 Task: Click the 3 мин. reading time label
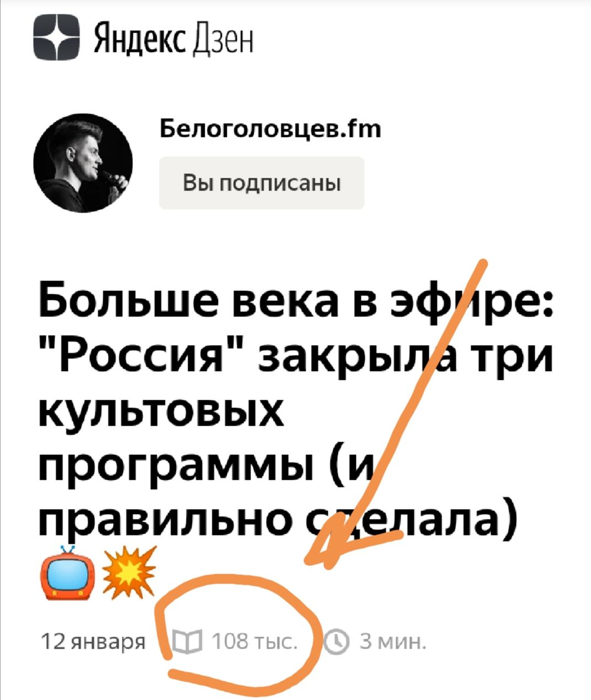(x=392, y=641)
